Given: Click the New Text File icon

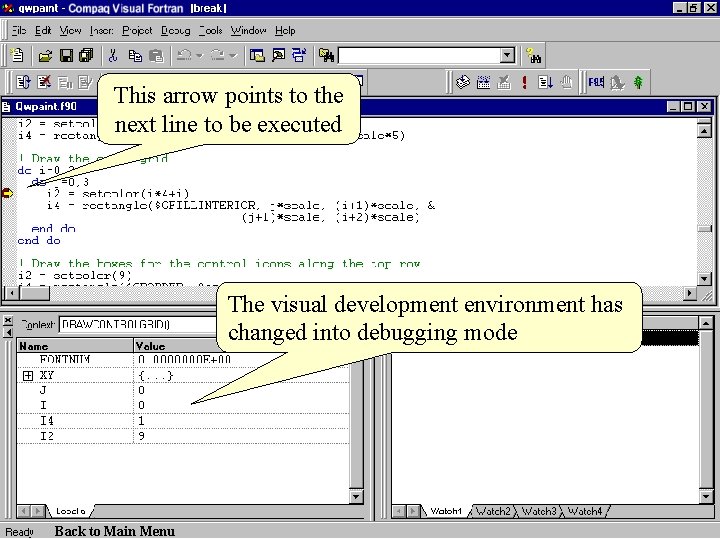Looking at the screenshot, I should [x=17, y=56].
